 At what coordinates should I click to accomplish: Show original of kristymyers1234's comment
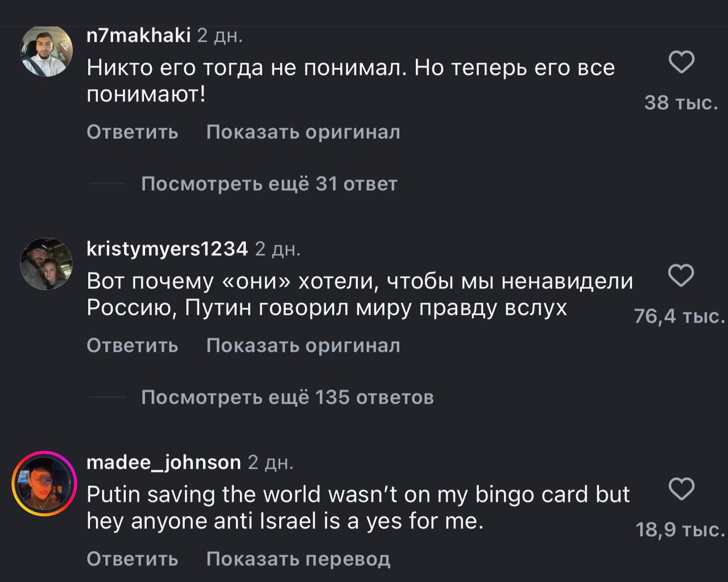303,345
